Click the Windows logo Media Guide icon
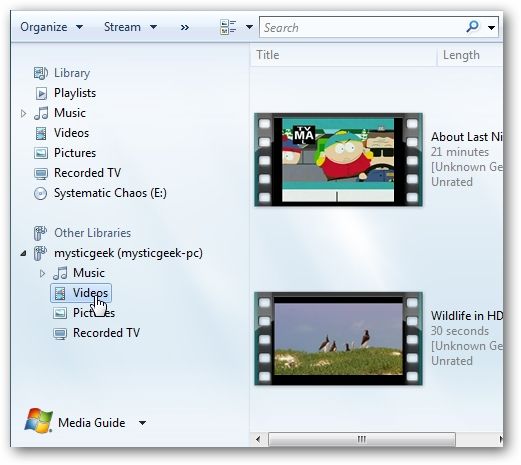The height and width of the screenshot is (465, 521). pyautogui.click(x=39, y=420)
